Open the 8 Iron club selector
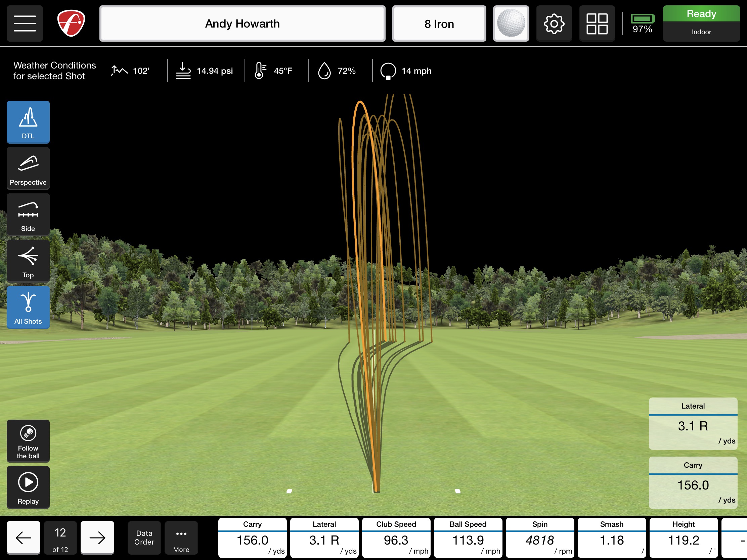Screen dimensions: 747x560 point(439,24)
